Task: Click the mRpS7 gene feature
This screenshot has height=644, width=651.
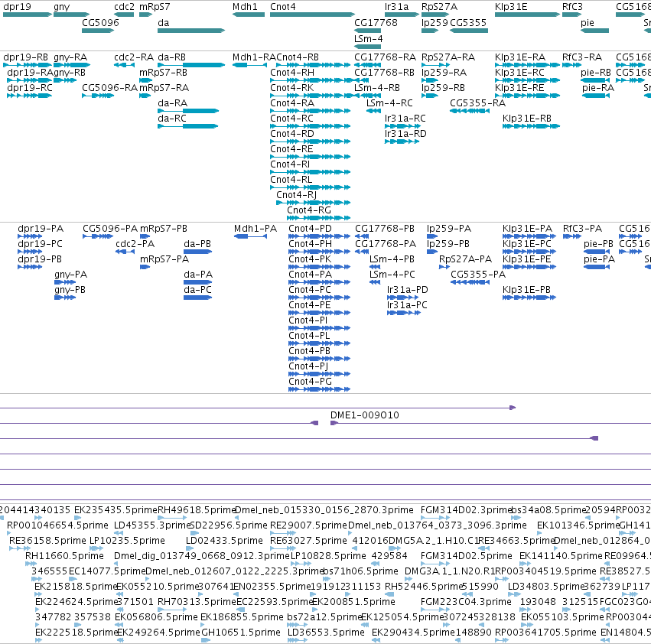Action: point(145,15)
